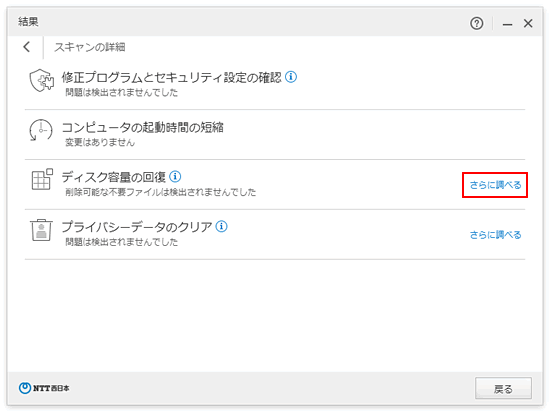Click the 戻る button
This screenshot has width=550, height=418.
[x=503, y=388]
